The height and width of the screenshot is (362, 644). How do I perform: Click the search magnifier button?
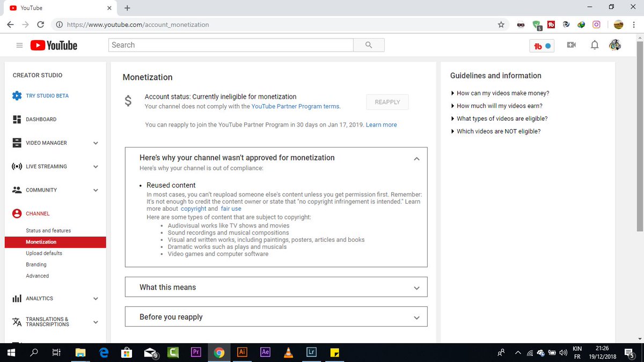pos(369,45)
